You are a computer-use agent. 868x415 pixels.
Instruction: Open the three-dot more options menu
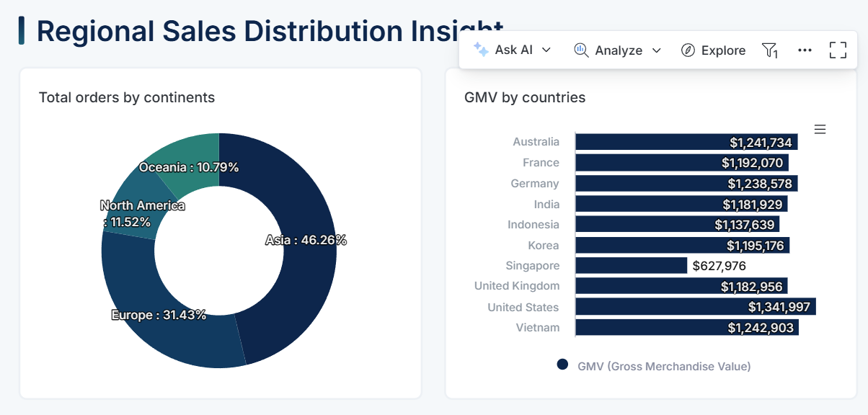pyautogui.click(x=805, y=50)
